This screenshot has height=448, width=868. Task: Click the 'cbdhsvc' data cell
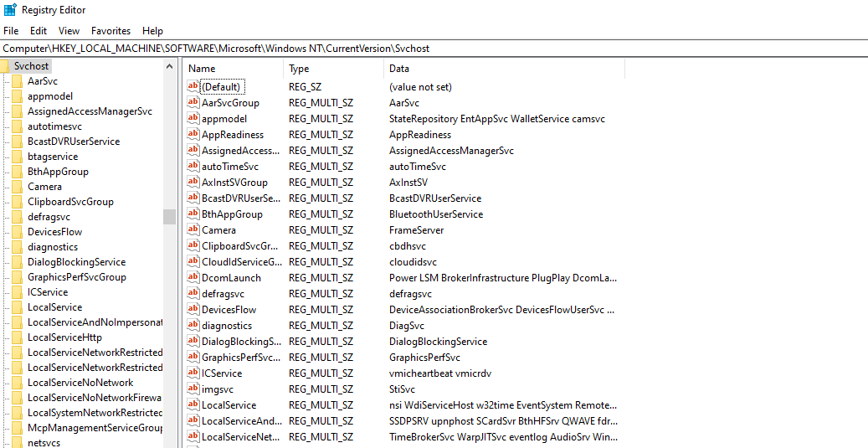point(408,246)
